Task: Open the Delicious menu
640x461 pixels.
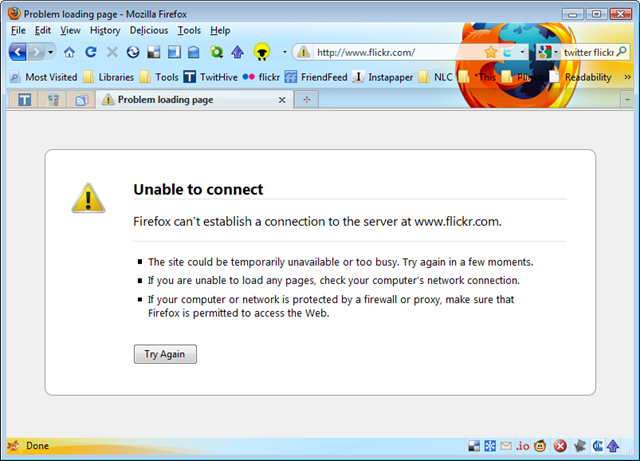Action: click(x=149, y=31)
